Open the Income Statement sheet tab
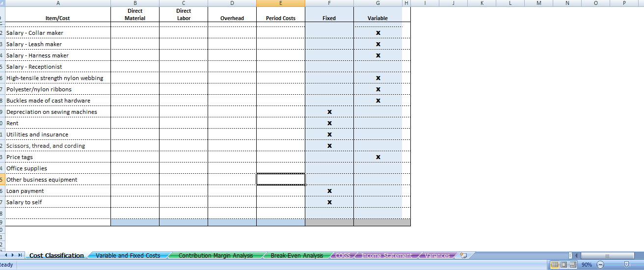Screen dimensions: 644x270 386,255
